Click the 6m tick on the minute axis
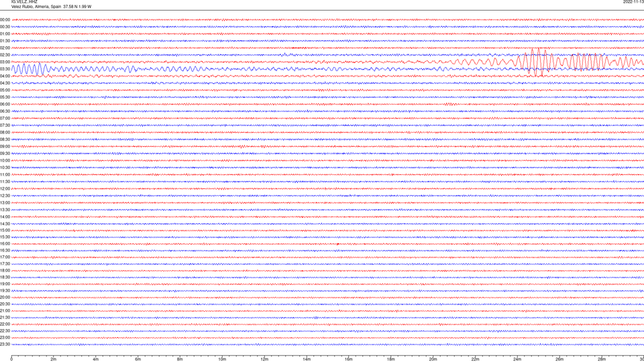This screenshot has height=362, width=644. click(138, 359)
